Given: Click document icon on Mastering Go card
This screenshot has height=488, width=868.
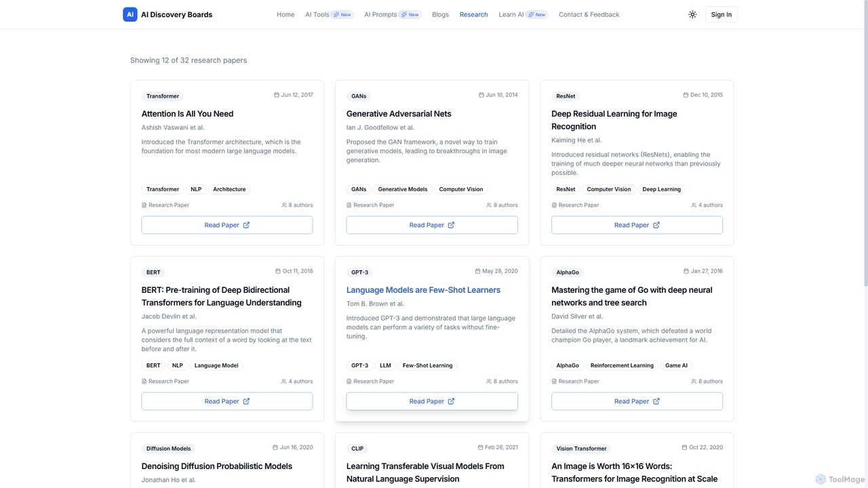Looking at the screenshot, I should (x=554, y=381).
